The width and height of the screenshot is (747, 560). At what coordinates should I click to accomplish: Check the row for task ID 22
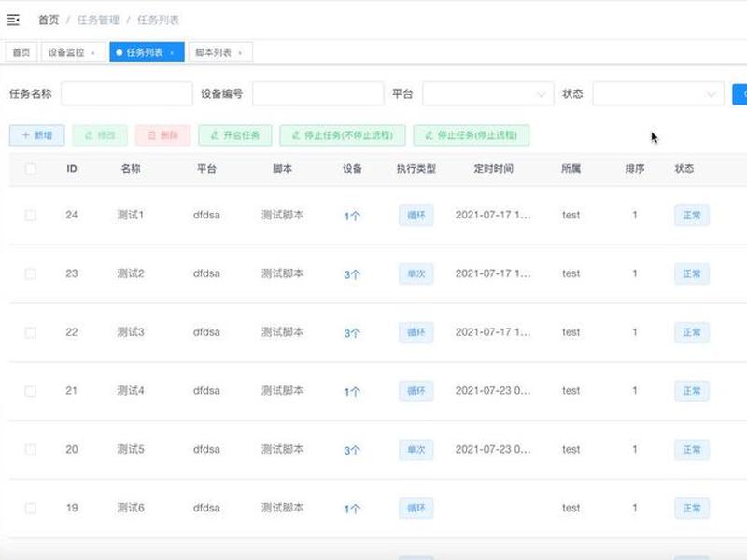pyautogui.click(x=31, y=332)
